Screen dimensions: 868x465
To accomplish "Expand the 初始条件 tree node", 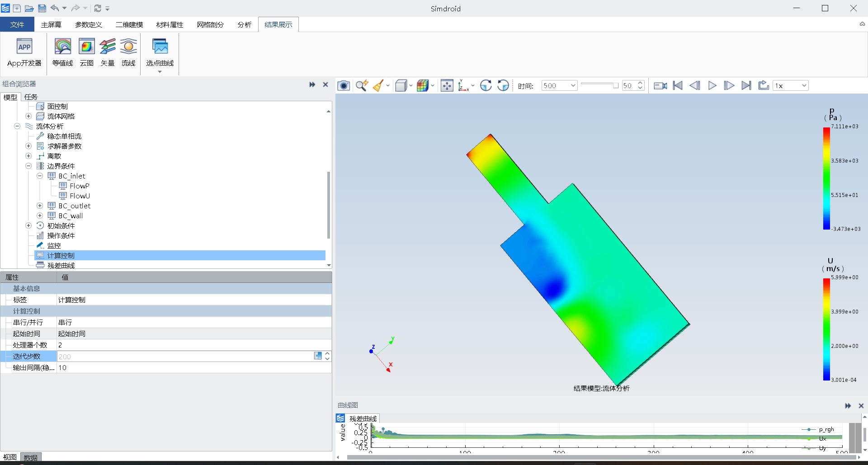I will [28, 225].
